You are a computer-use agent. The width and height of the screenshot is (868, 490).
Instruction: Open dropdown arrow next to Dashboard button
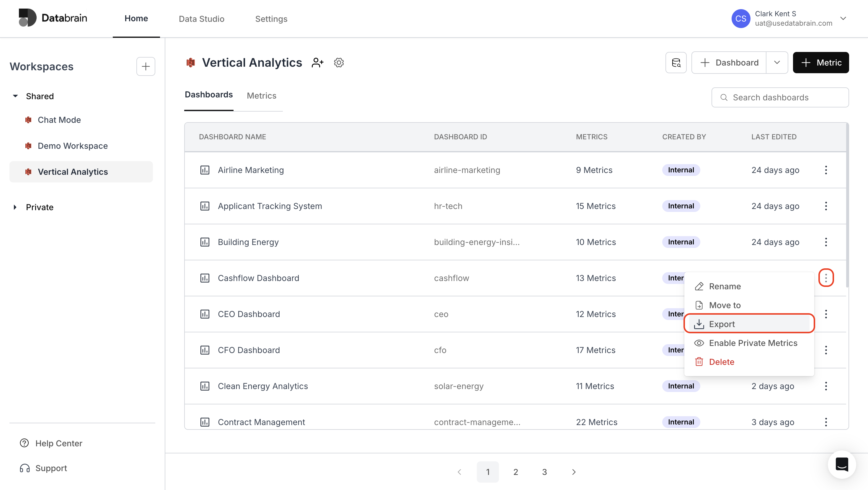pos(777,63)
